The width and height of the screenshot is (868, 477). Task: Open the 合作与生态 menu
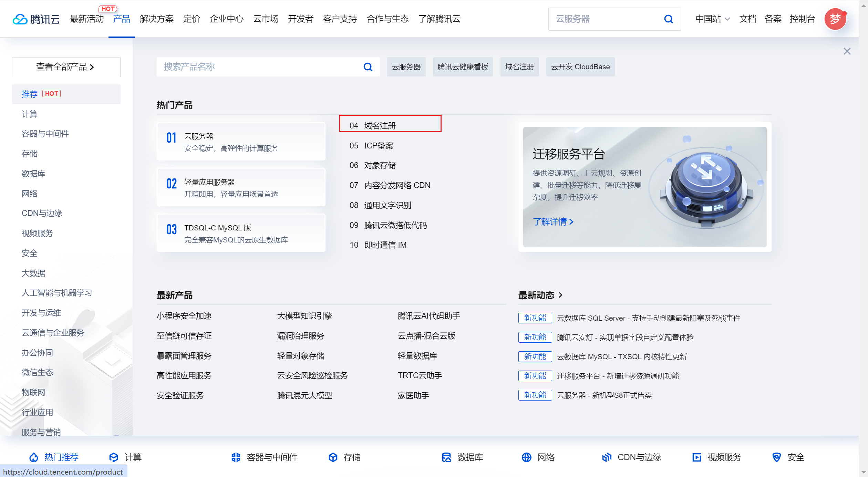387,19
